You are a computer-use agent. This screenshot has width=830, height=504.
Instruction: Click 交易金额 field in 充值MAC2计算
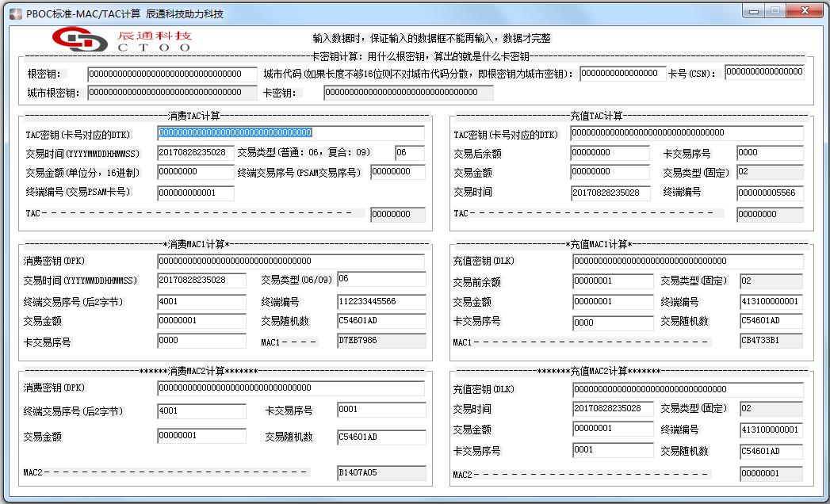(x=613, y=430)
